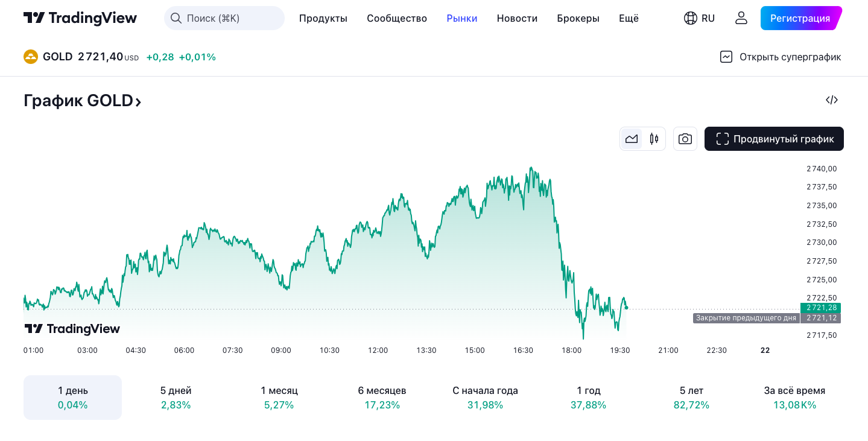
Task: Select the С начала года range tab
Action: pyautogui.click(x=486, y=398)
